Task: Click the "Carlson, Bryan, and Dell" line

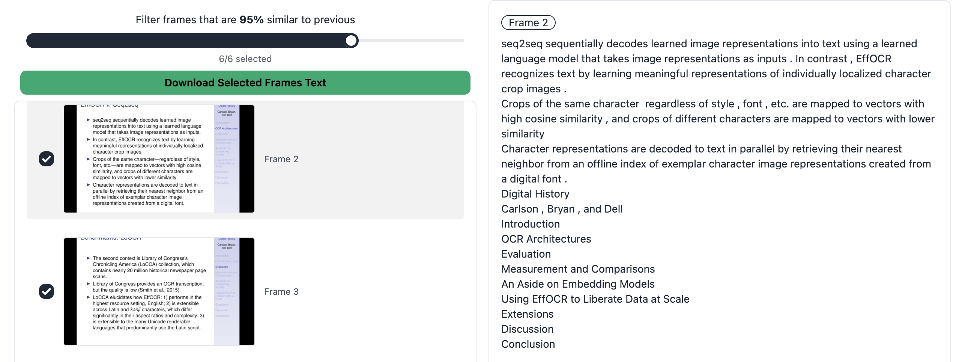Action: tap(562, 209)
